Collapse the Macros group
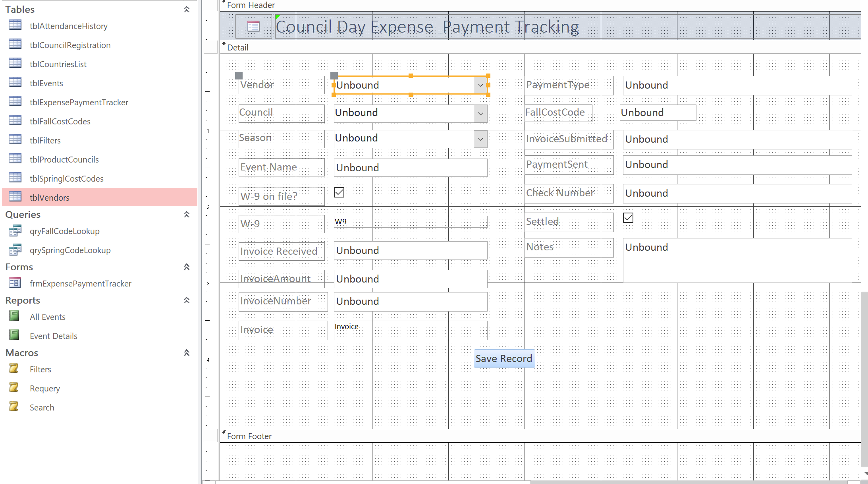 click(187, 352)
